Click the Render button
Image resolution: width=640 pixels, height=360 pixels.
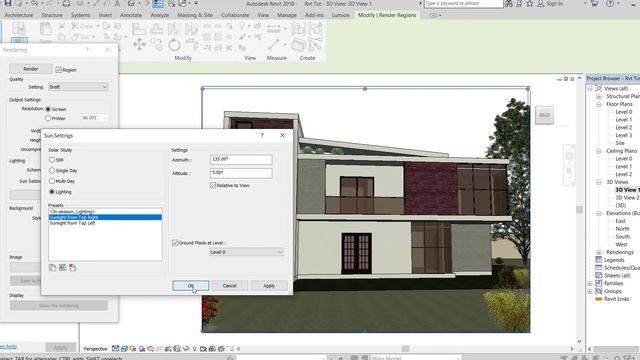click(x=31, y=69)
